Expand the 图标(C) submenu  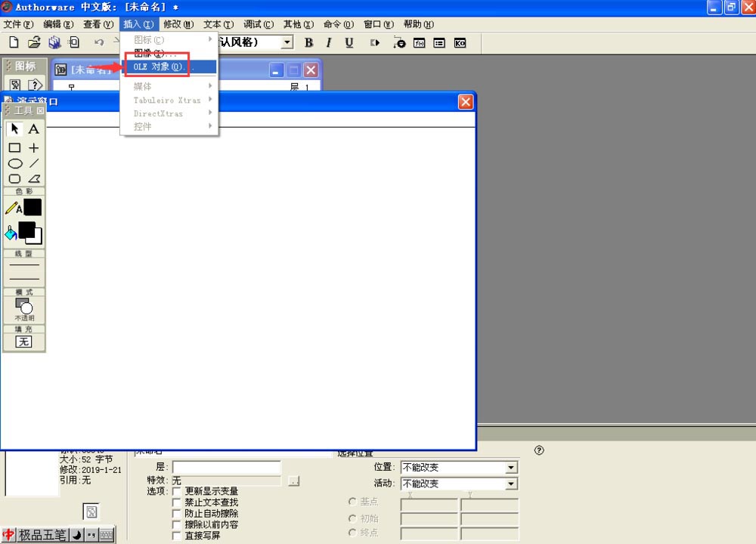169,39
